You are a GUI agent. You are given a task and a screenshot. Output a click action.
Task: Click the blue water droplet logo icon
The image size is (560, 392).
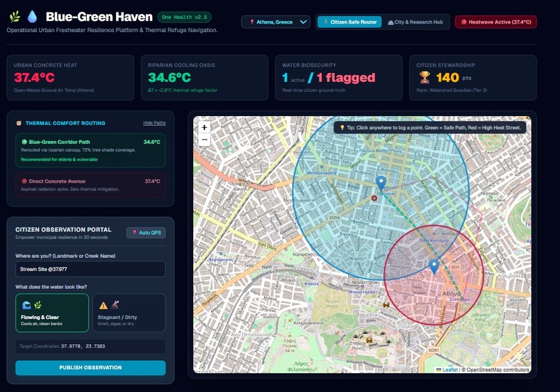[32, 17]
